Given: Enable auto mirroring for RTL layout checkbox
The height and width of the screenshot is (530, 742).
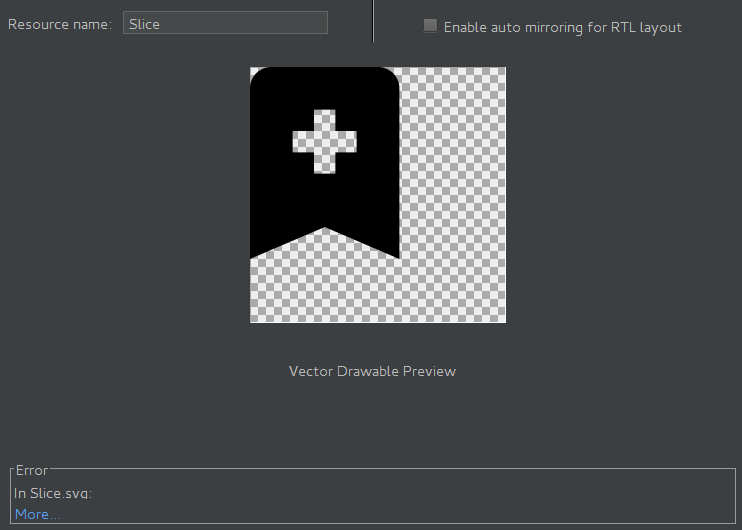Looking at the screenshot, I should [430, 26].
